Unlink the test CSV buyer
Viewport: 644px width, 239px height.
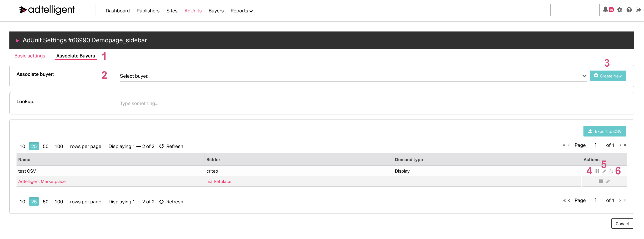[x=611, y=171]
